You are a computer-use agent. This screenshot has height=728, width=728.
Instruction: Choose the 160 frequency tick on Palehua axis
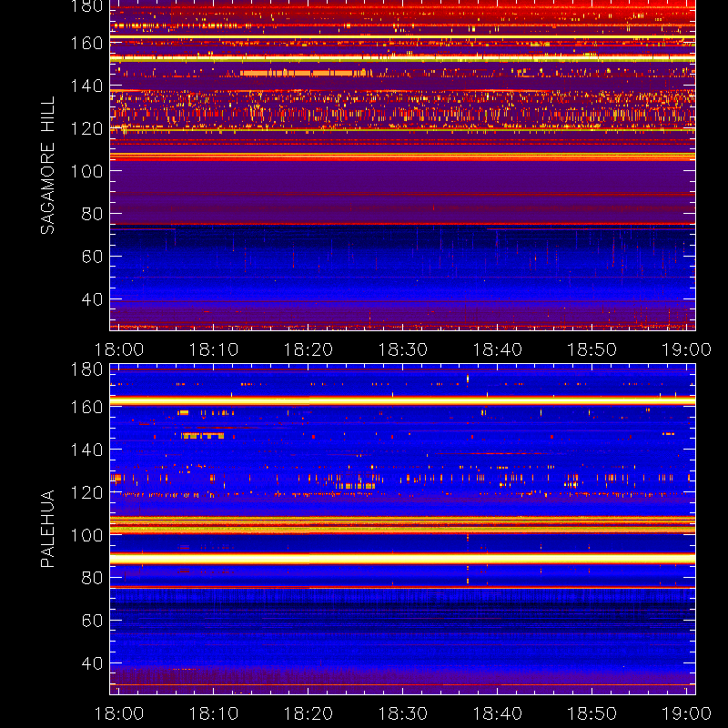click(x=86, y=407)
